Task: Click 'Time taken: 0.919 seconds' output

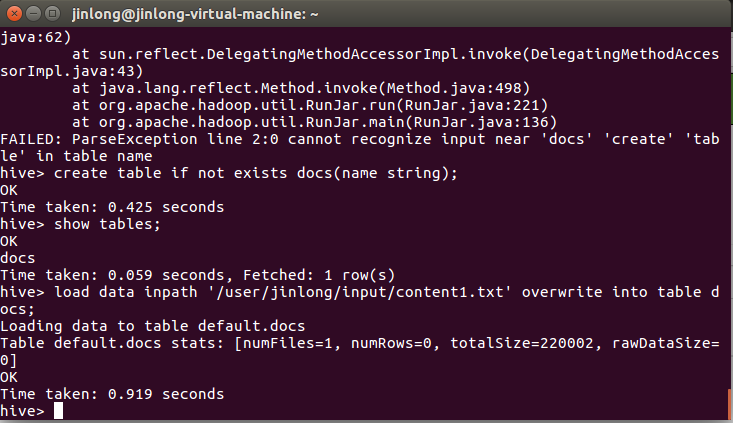Action: (x=112, y=394)
